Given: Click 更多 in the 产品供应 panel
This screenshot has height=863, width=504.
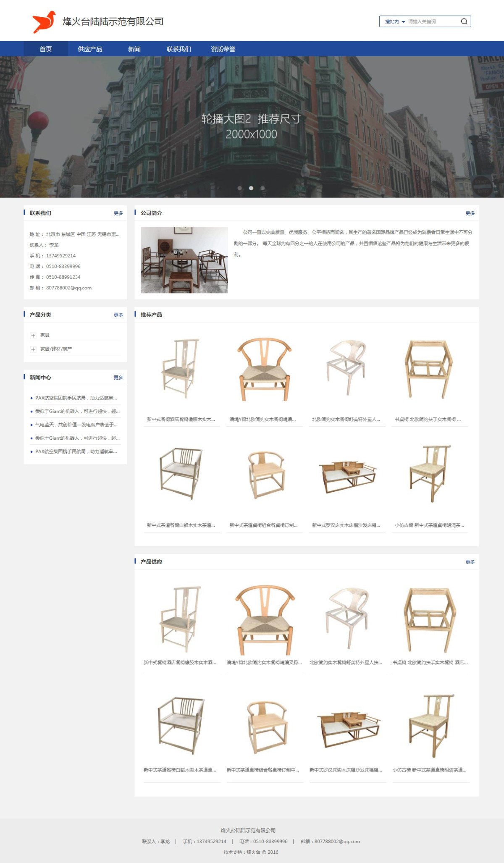Looking at the screenshot, I should [470, 561].
